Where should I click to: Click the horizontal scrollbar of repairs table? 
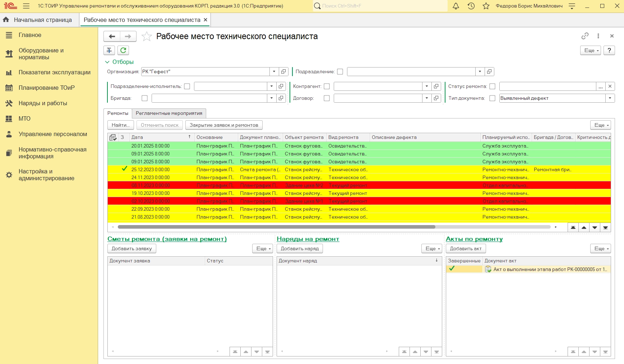[276, 227]
